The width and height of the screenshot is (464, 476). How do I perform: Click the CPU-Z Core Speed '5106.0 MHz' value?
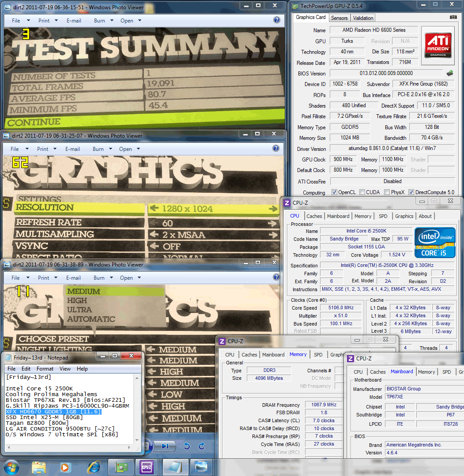pyautogui.click(x=341, y=307)
